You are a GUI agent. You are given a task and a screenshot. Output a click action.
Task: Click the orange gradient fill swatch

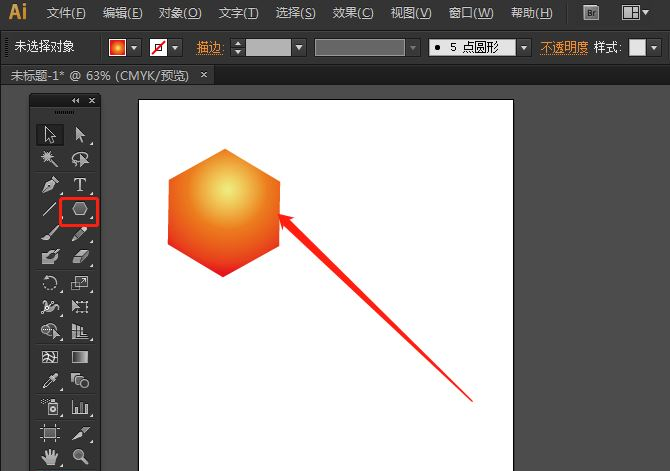coord(118,47)
